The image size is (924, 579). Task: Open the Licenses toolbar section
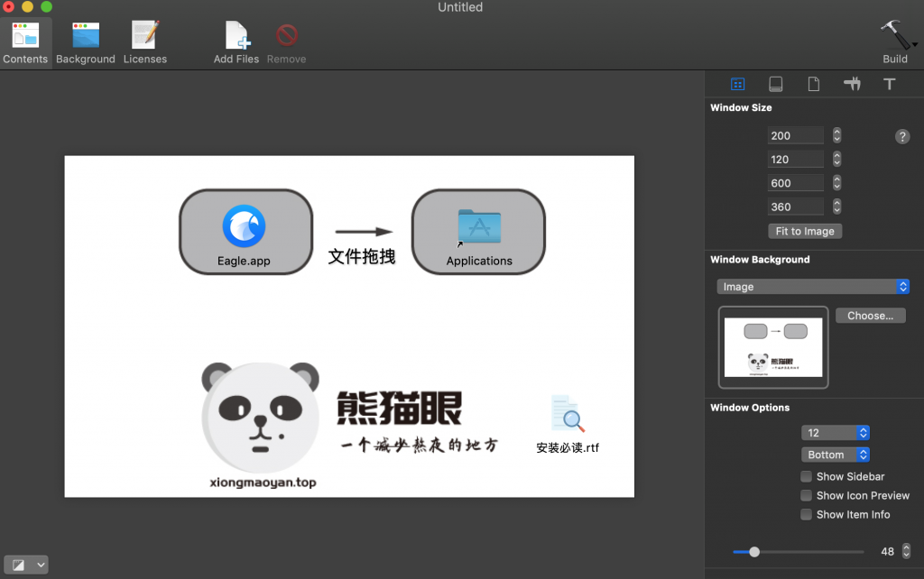[145, 43]
